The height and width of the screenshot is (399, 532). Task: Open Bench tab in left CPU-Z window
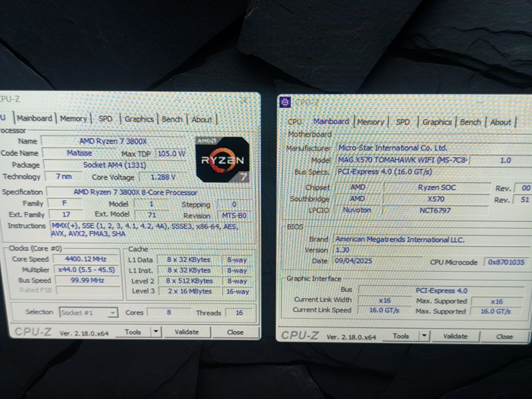(172, 120)
